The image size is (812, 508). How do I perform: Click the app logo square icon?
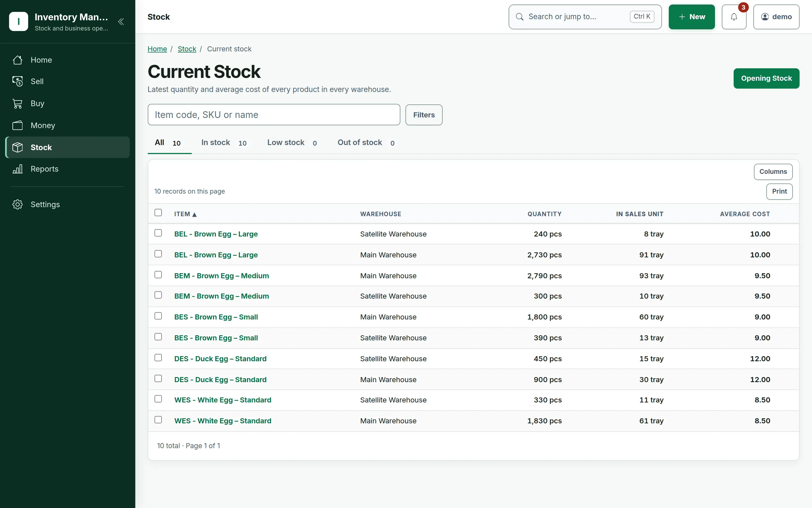coord(18,21)
